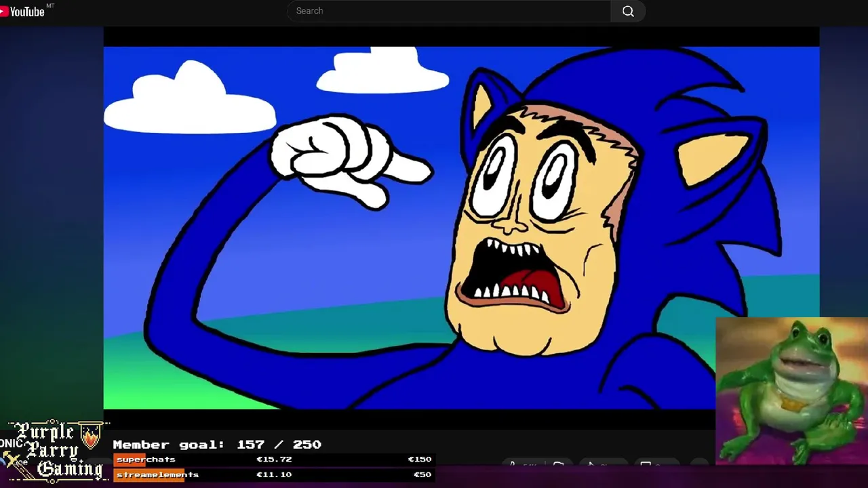The image size is (868, 488).
Task: Focus the YouTube Search input field
Action: tap(449, 11)
